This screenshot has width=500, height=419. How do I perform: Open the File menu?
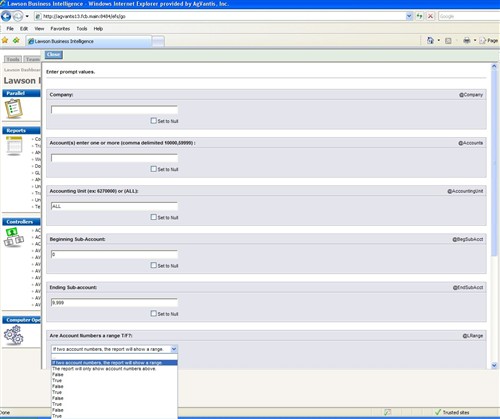point(10,29)
